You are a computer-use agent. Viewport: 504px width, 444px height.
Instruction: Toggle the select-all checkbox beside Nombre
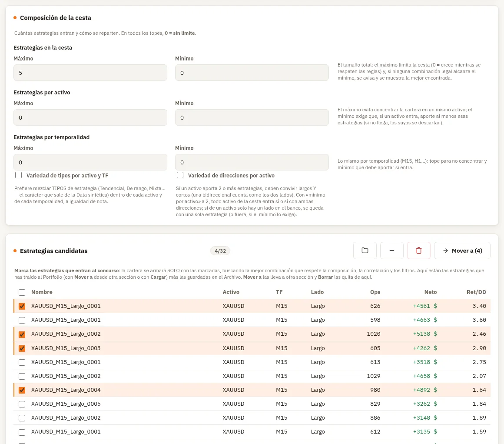pos(22,292)
